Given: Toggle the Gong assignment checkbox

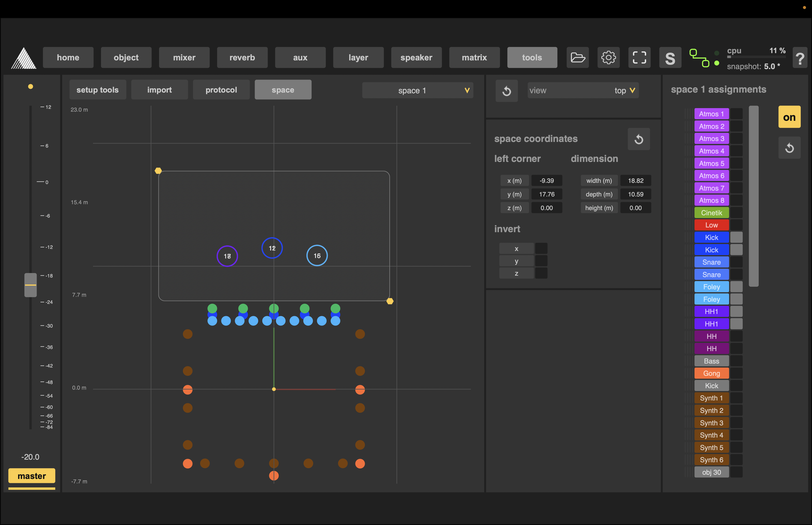Looking at the screenshot, I should point(736,373).
